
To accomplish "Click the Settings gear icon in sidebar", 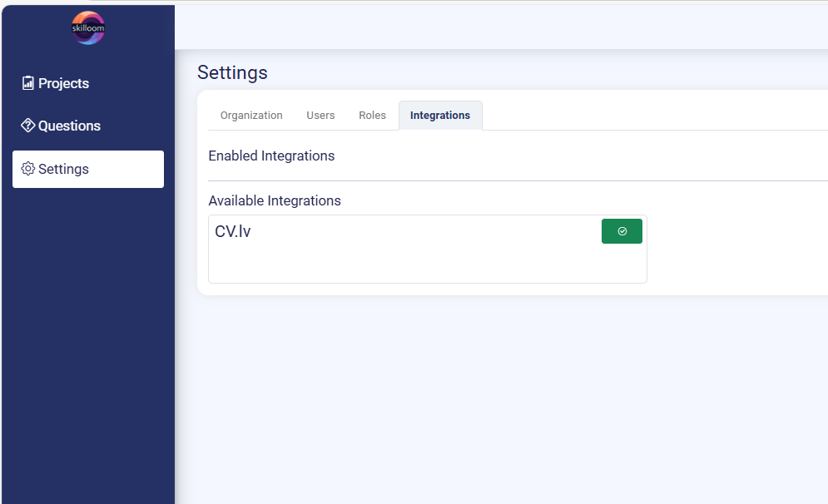I will tap(28, 169).
